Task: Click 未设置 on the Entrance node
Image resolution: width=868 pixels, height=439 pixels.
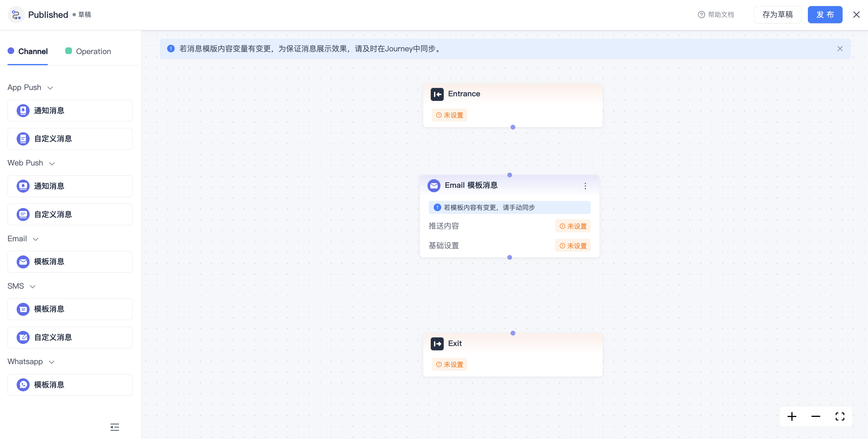Action: (449, 115)
